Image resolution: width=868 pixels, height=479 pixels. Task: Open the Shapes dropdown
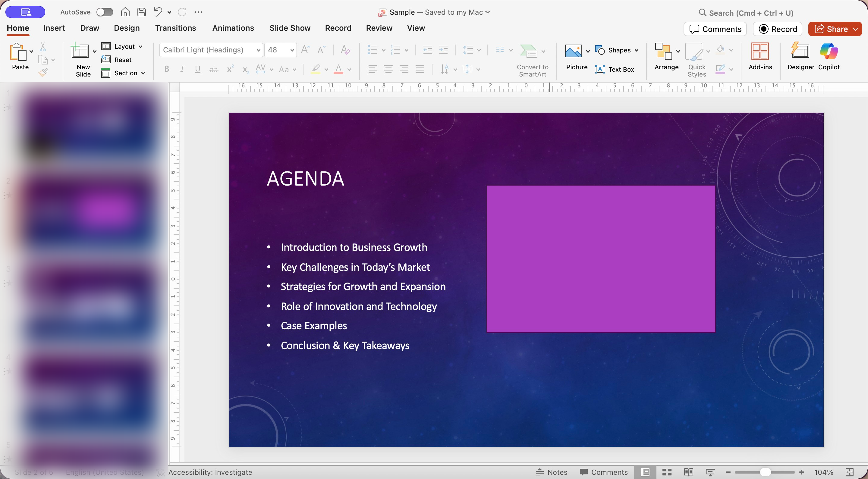tap(636, 50)
